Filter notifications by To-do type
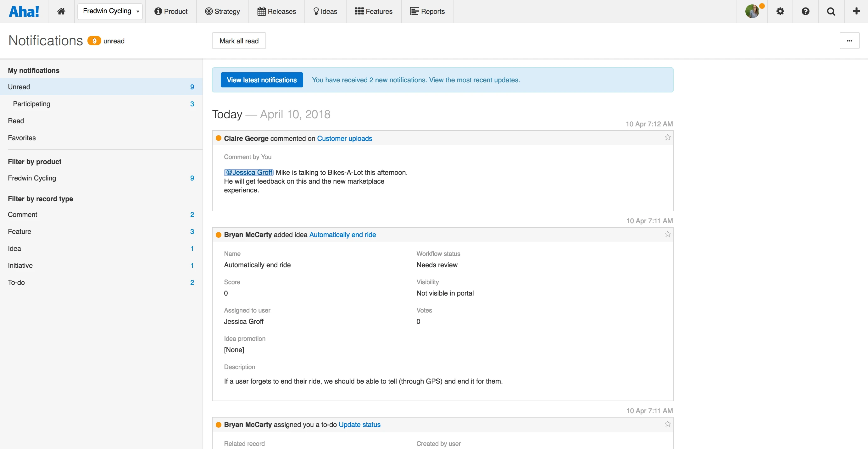Viewport: 868px width, 449px height. (16, 283)
